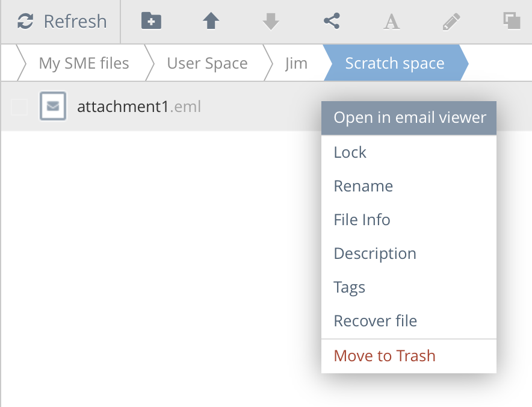
Task: Choose Tags in the context menu
Action: (x=409, y=287)
